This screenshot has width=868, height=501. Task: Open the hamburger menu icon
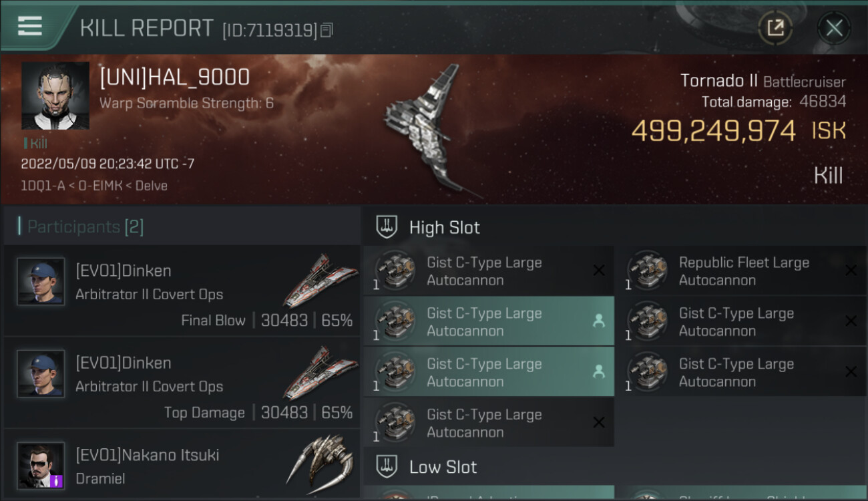30,26
